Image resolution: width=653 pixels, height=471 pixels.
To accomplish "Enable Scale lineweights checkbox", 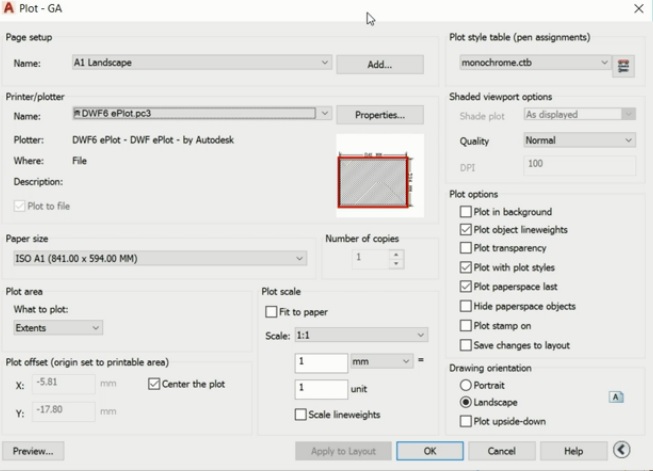I will coord(301,414).
